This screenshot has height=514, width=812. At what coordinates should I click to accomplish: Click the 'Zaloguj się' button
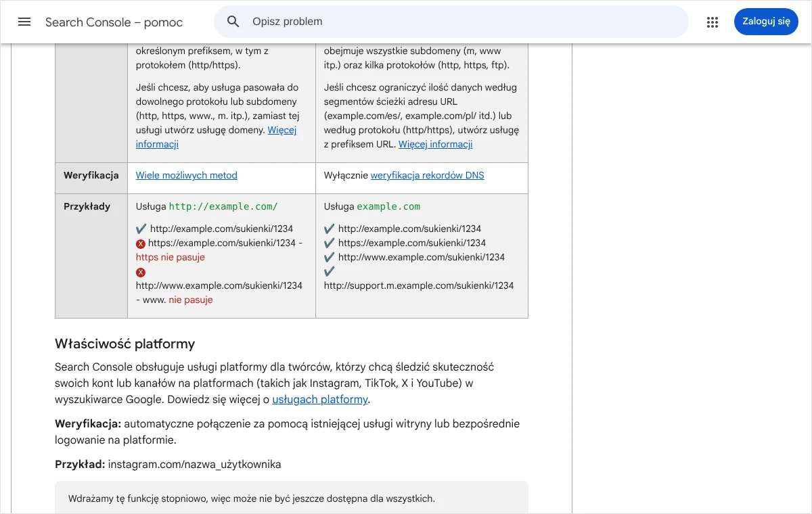(x=766, y=22)
